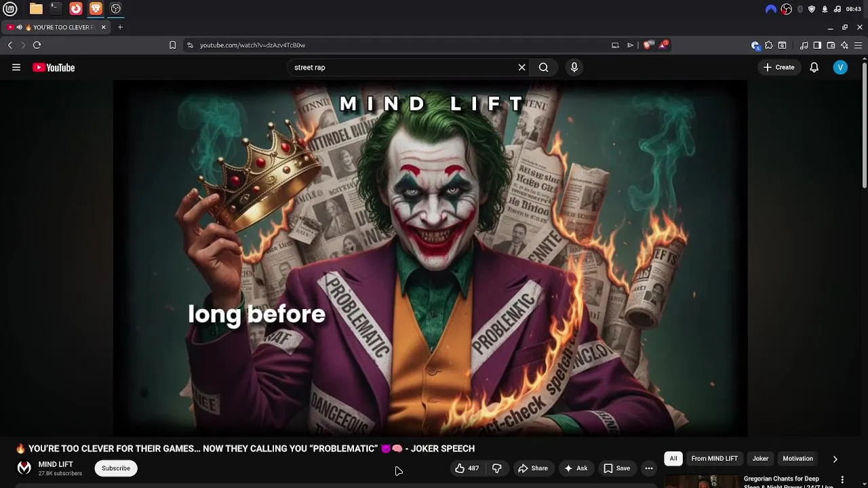Open NordVPN tray icon
Screen dimensions: 868x488
coord(771,9)
